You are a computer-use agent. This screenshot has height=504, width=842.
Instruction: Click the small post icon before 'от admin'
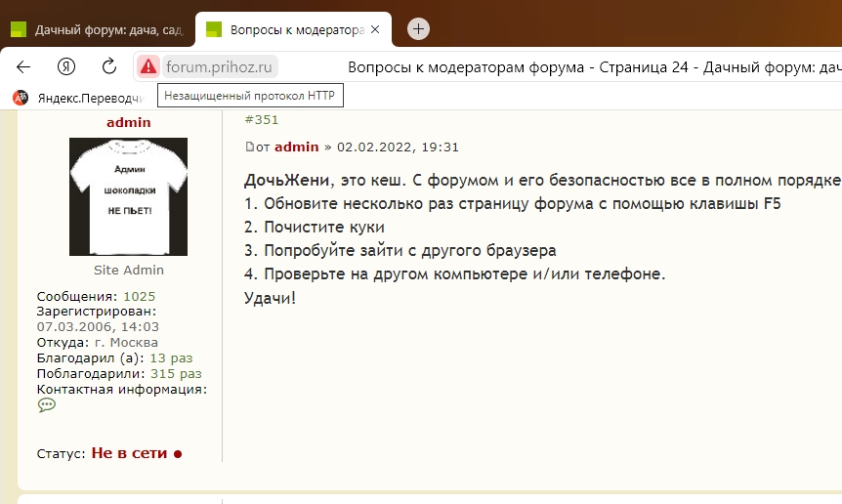tap(249, 147)
